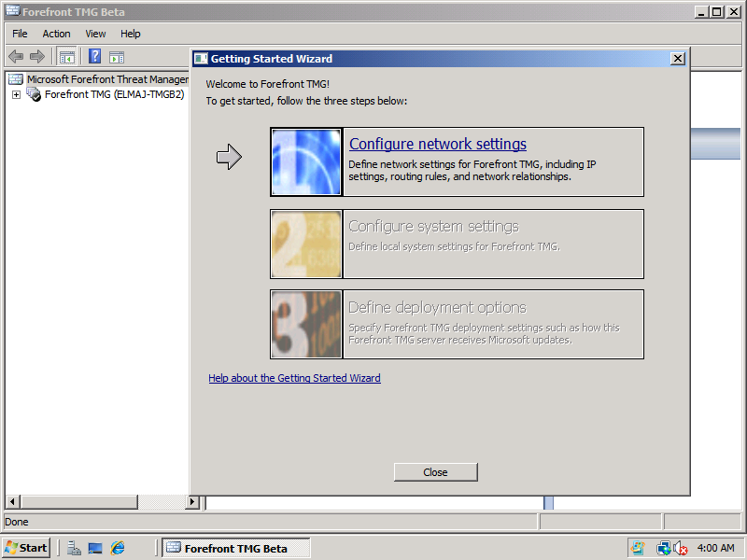Viewport: 747px width, 560px height.
Task: Click the Configure network settings link
Action: coord(437,144)
